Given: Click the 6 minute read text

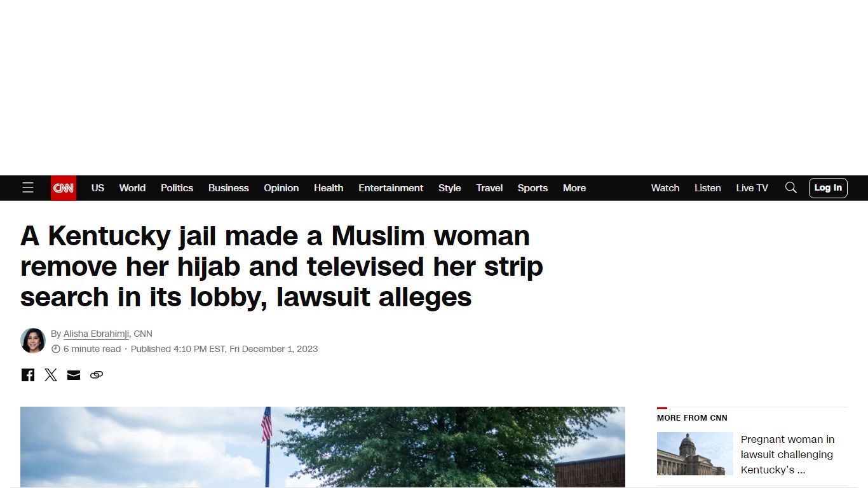Looking at the screenshot, I should 92,349.
